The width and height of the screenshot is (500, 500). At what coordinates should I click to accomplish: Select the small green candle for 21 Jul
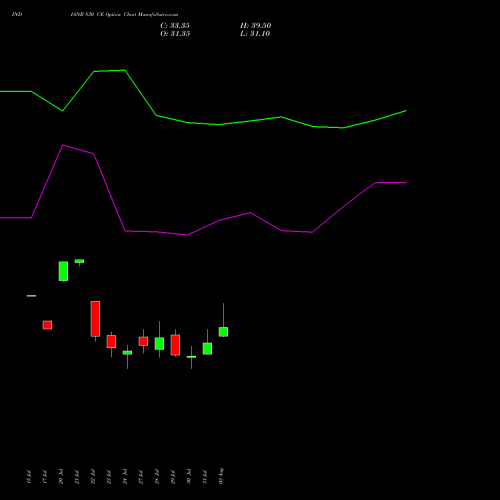pos(79,261)
